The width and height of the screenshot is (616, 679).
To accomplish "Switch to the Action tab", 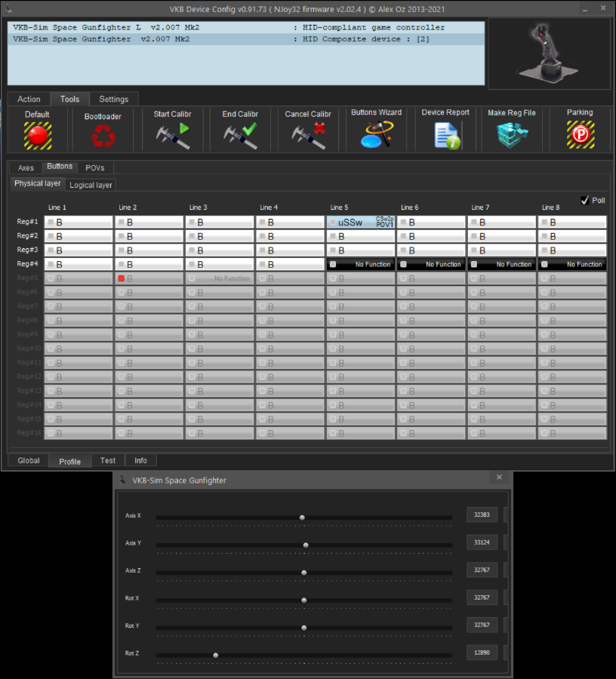I will [29, 99].
